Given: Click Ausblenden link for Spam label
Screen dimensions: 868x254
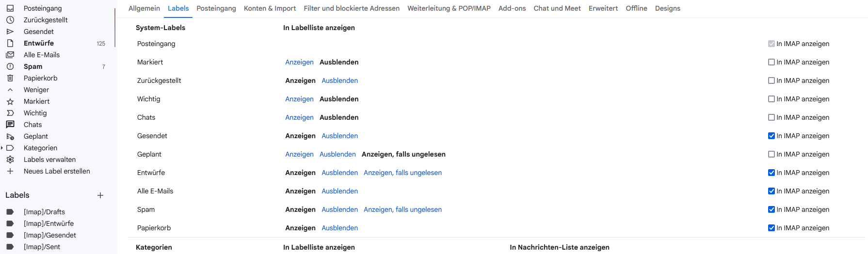Looking at the screenshot, I should (339, 209).
